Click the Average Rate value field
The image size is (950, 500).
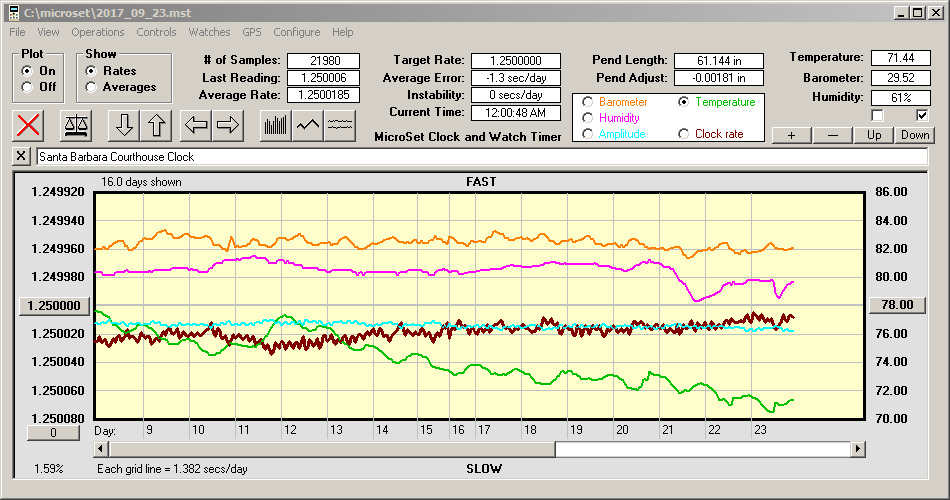click(324, 95)
